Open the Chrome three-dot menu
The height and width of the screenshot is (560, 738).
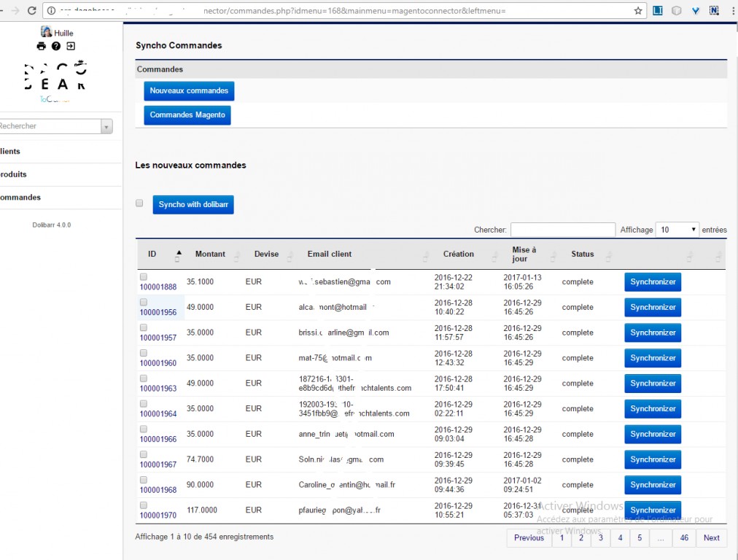coord(731,11)
